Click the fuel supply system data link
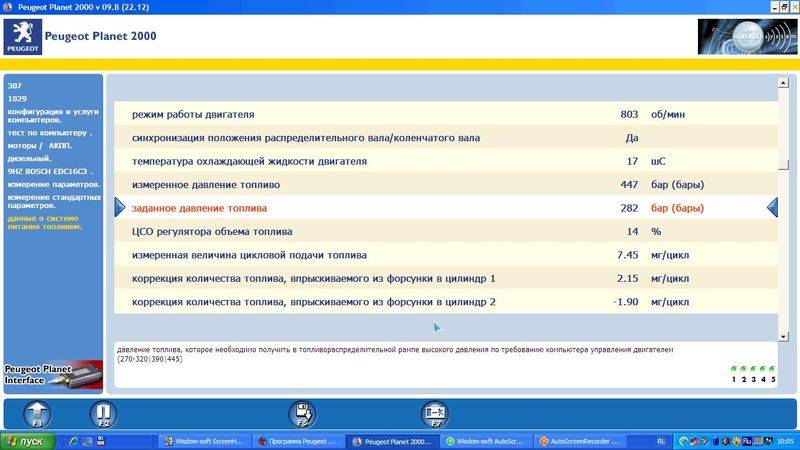The width and height of the screenshot is (800, 450). 45,222
